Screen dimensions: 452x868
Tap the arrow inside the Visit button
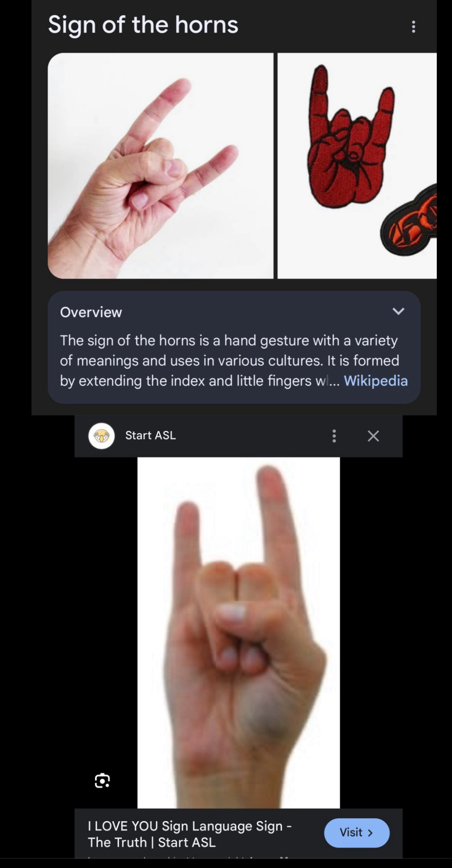(370, 833)
